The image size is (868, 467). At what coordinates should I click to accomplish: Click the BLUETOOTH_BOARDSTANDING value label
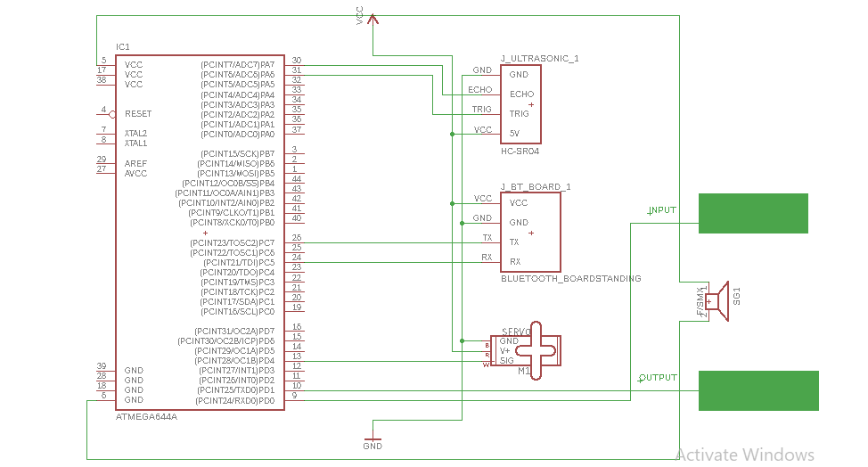570,278
